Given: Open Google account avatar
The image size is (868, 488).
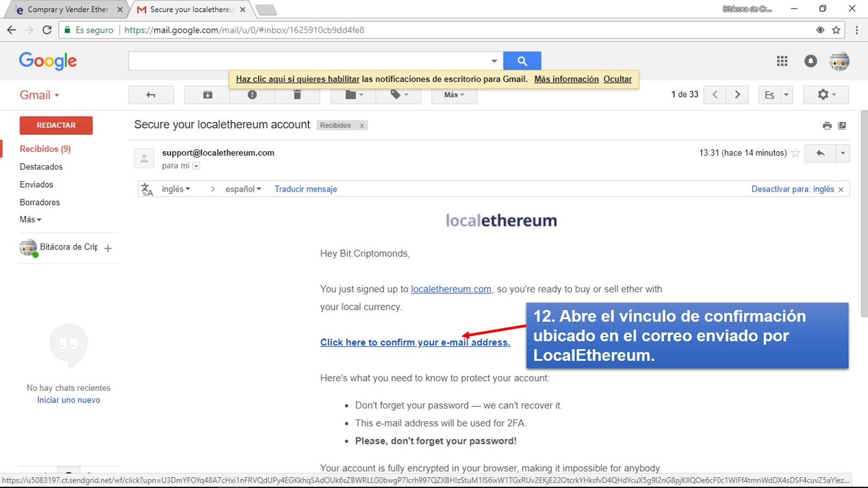Looking at the screenshot, I should coord(839,61).
